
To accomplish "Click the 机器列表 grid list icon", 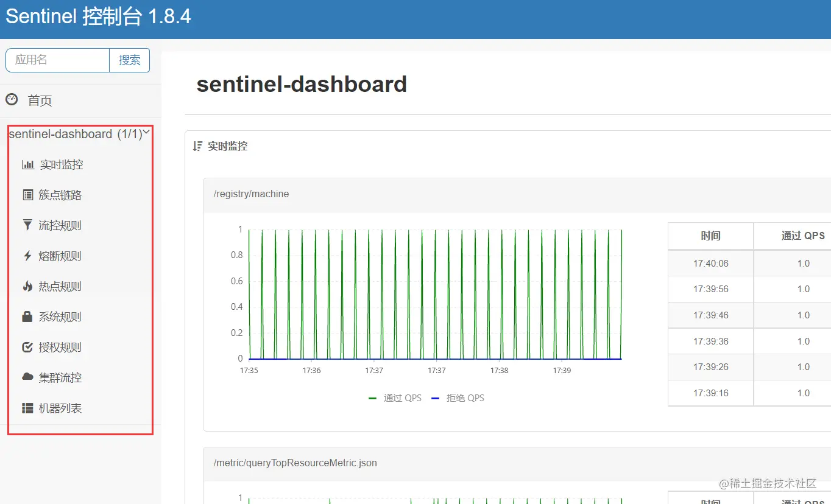I will pos(27,408).
